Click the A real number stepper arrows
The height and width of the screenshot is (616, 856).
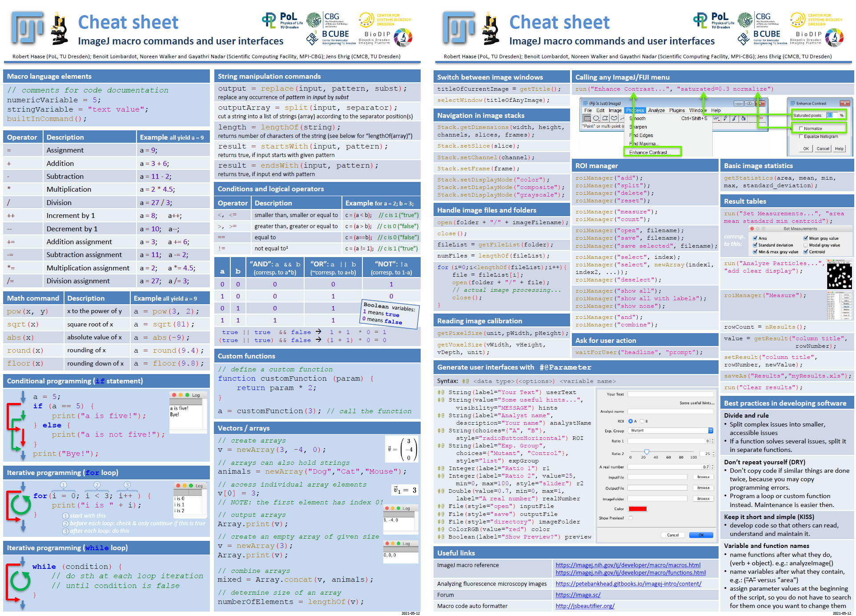[712, 467]
